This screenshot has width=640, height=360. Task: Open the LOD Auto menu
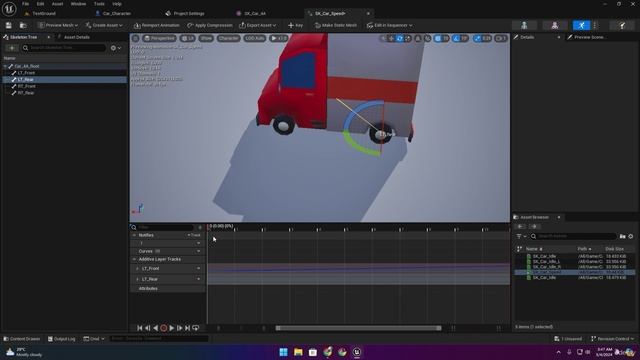(x=255, y=38)
